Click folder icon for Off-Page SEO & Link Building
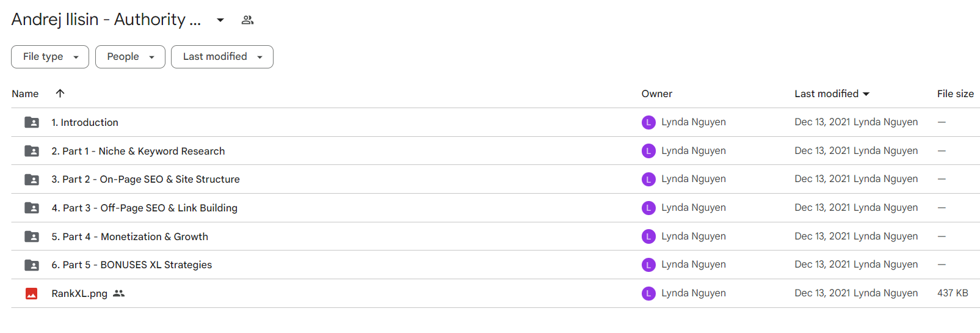 [x=32, y=208]
